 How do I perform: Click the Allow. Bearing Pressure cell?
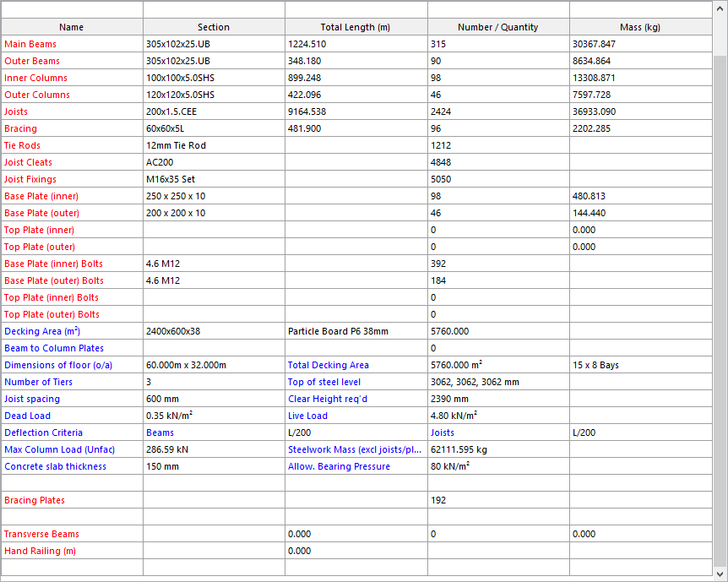click(x=356, y=466)
